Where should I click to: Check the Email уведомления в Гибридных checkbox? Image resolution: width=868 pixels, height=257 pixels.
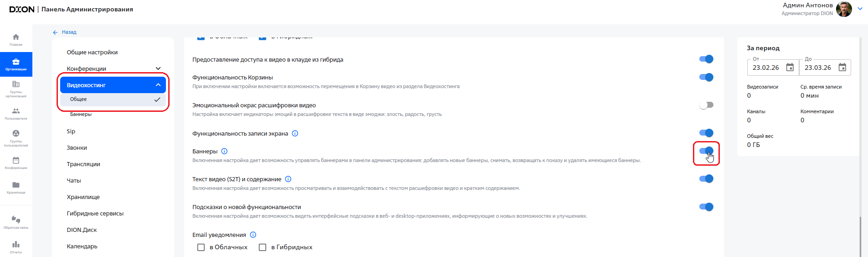tap(263, 247)
